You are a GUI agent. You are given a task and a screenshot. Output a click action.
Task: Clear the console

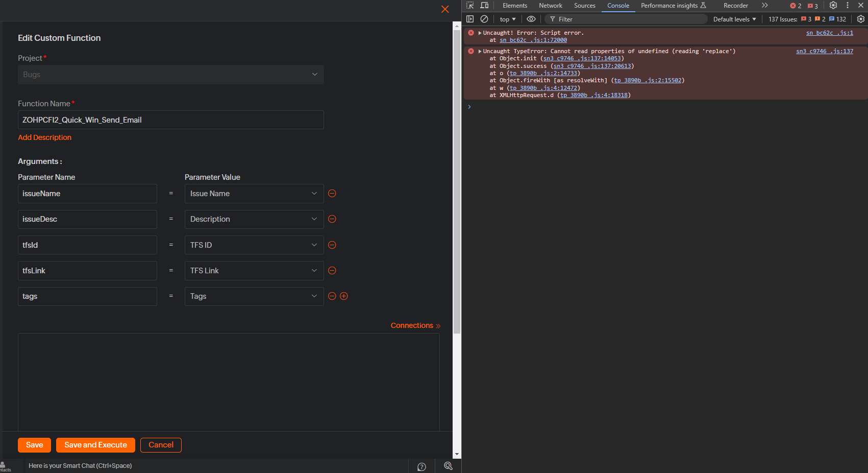[484, 19]
